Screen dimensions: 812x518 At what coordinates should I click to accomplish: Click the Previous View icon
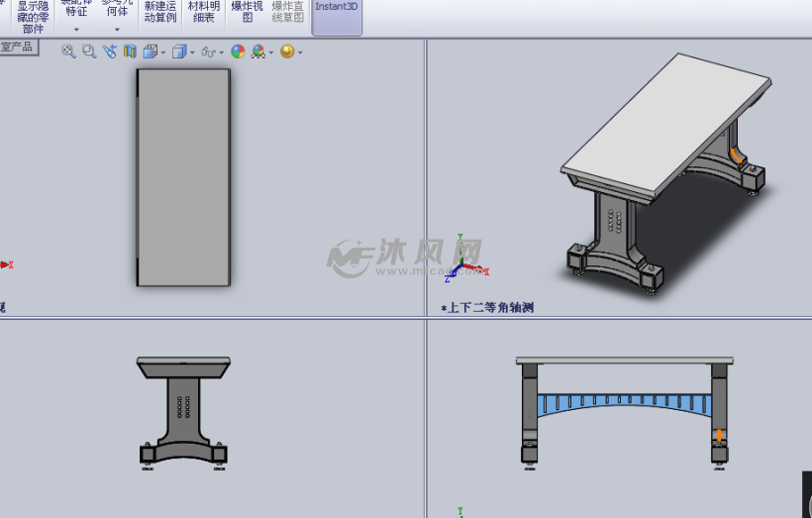(109, 51)
